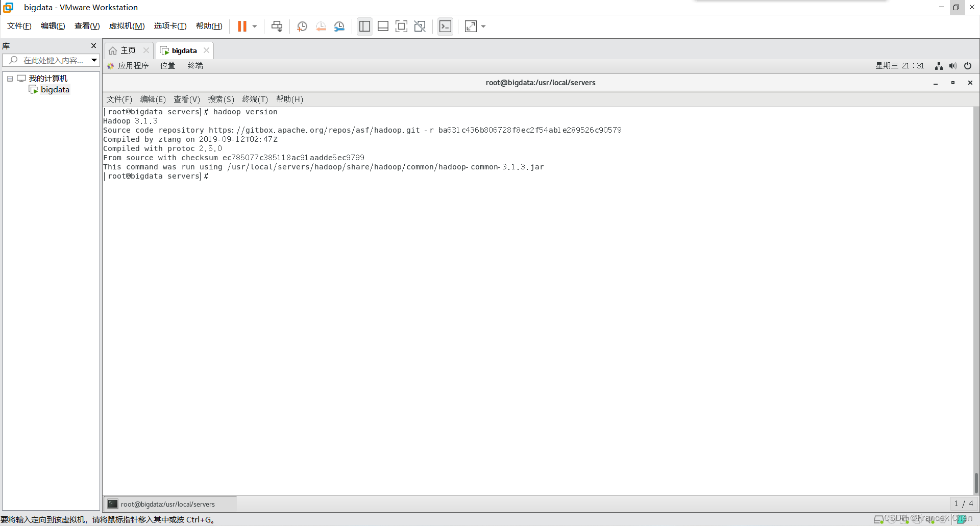Screen dimensions: 980x526
Task: Toggle the thumbnail bar view
Action: [x=383, y=27]
